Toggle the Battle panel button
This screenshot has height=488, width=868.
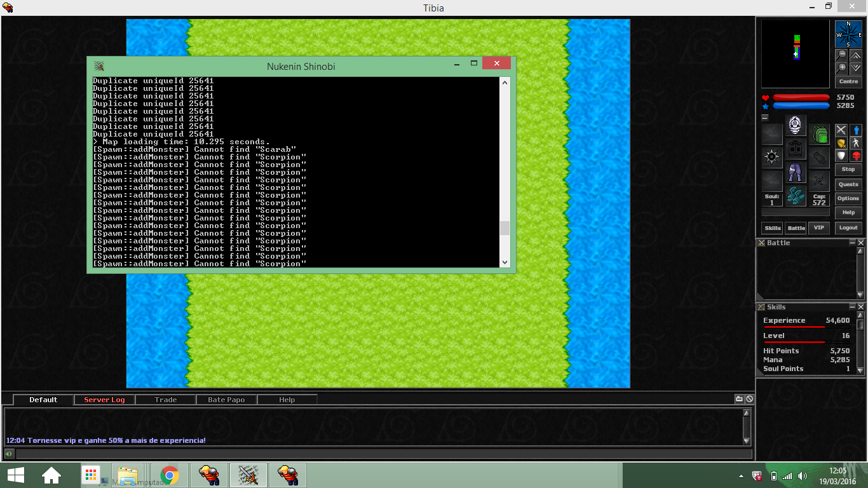tap(796, 227)
